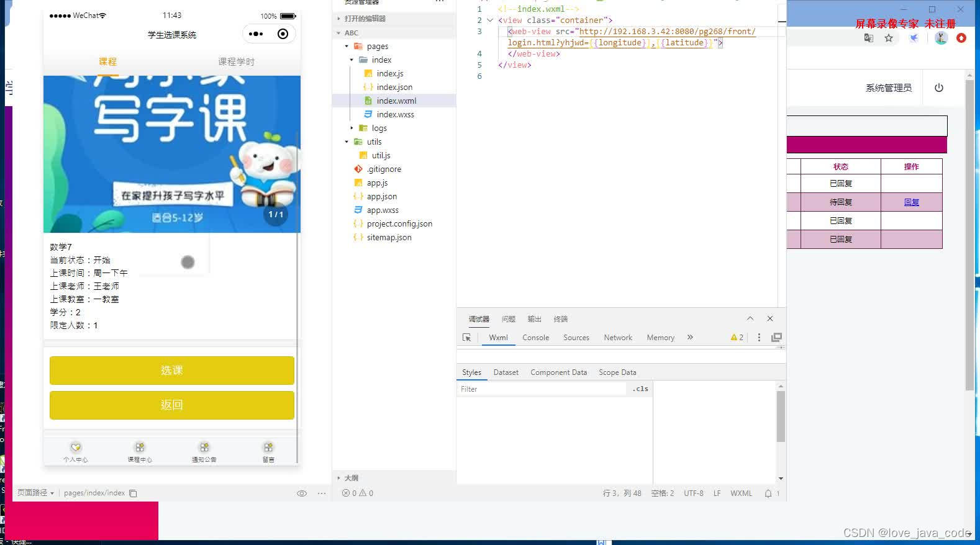Open the Scope Data sub-tab
Viewport: 980px width, 545px height.
617,372
